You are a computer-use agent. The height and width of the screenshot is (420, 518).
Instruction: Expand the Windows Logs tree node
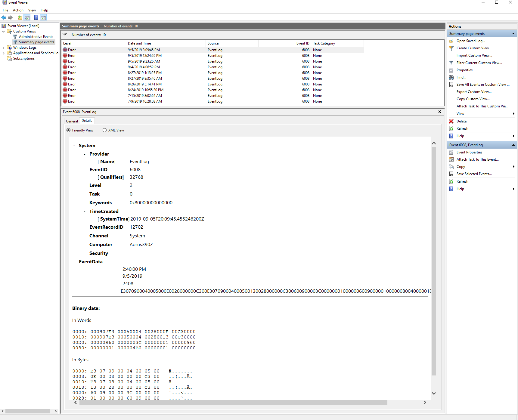3,48
